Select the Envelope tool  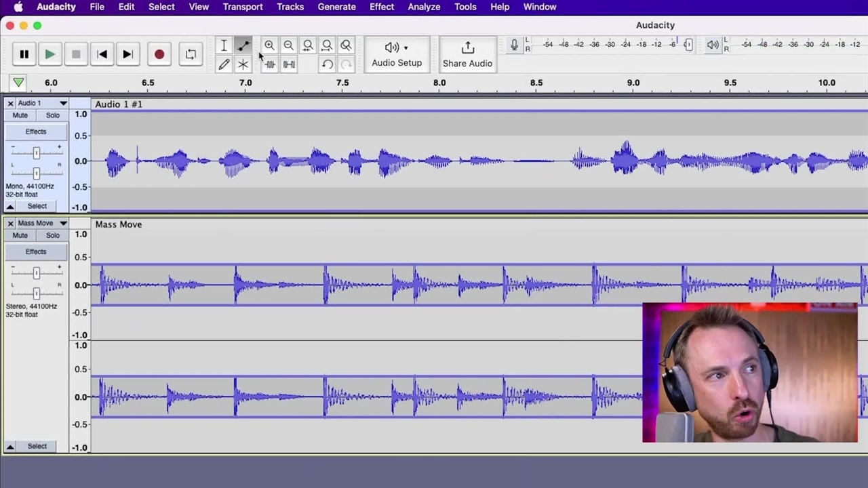click(x=243, y=45)
